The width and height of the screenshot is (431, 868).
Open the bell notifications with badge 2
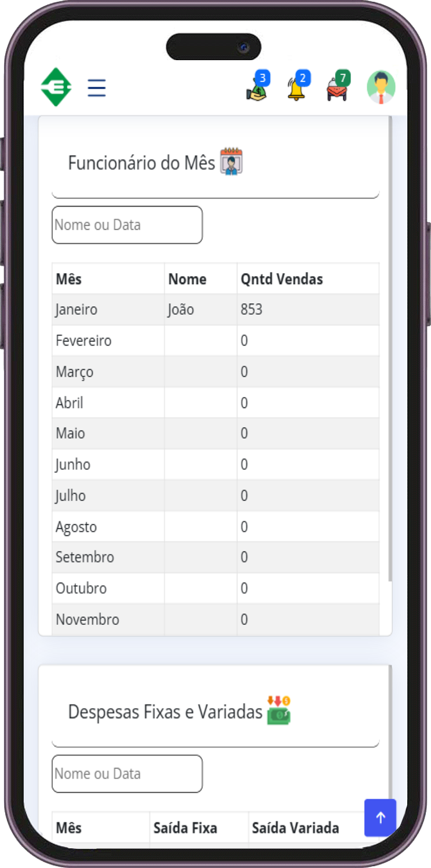297,88
